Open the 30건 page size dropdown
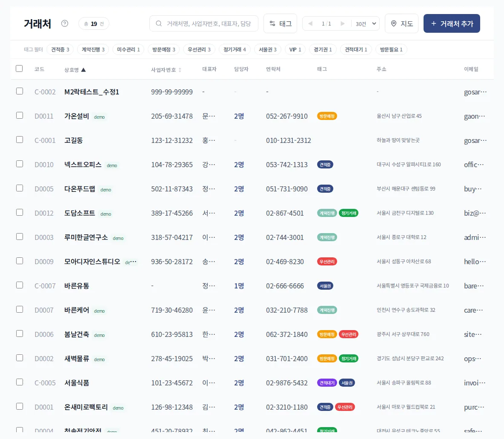The image size is (504, 439). (366, 24)
